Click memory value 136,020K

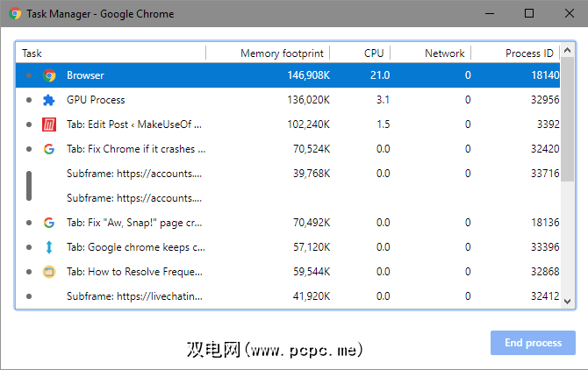pyautogui.click(x=309, y=100)
